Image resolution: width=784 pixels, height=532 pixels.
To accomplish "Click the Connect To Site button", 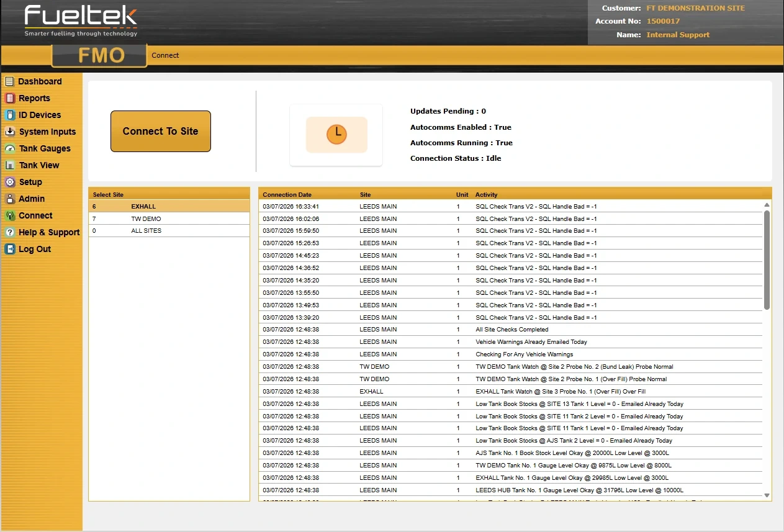I will point(161,131).
